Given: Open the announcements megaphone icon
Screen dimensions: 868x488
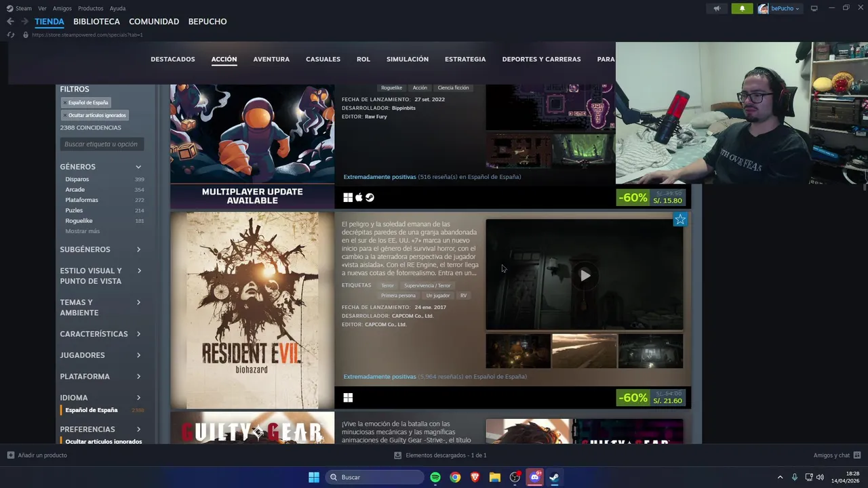Looking at the screenshot, I should tap(717, 8).
